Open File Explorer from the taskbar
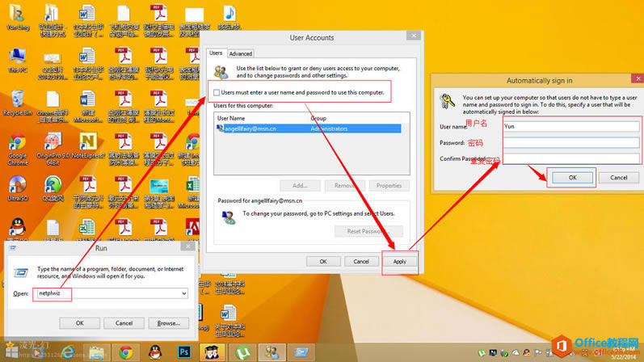Screen dimensions: 644x362 click(97, 352)
